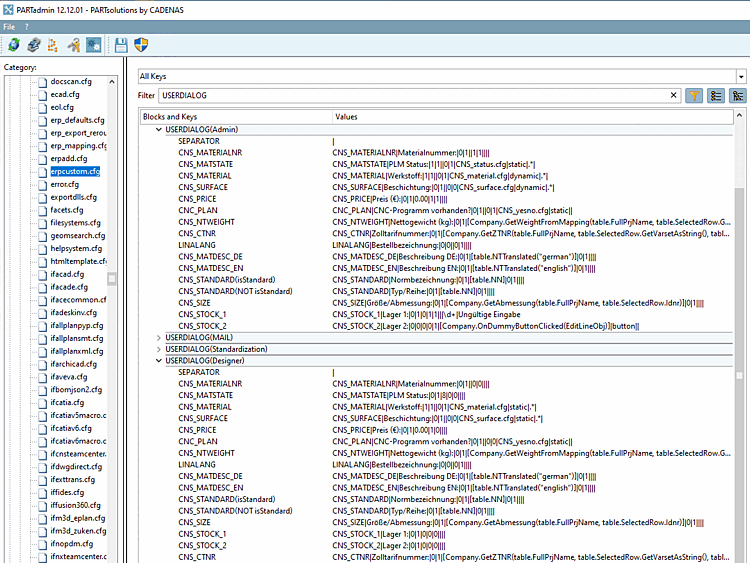The image size is (750, 563).
Task: Select ifaveva.cfg in the category tree
Action: (69, 377)
